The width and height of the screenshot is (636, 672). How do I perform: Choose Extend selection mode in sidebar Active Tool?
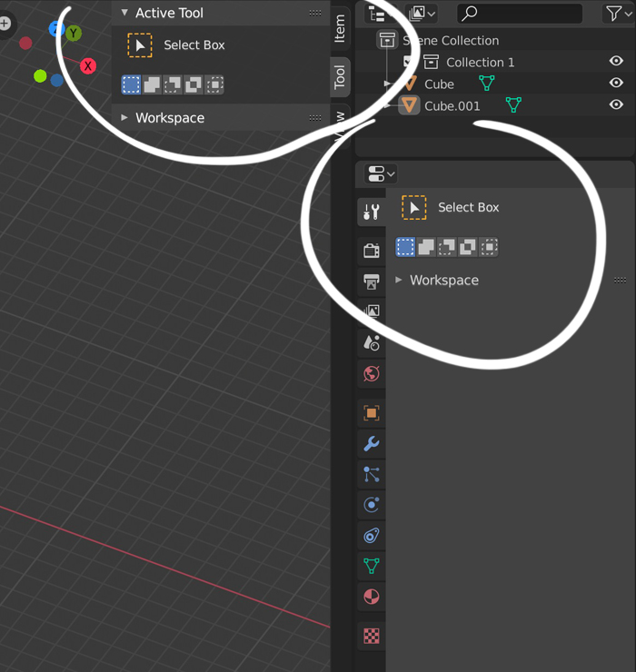[152, 84]
